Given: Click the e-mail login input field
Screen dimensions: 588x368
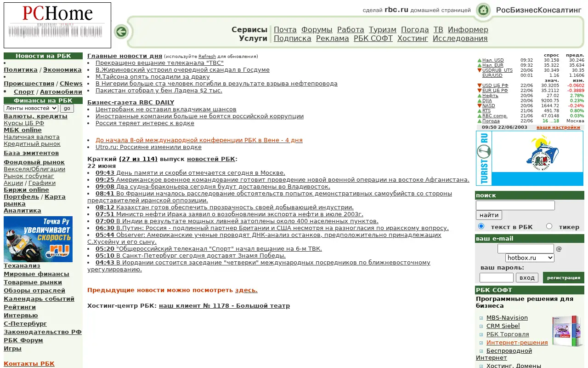Looking at the screenshot, I should 526,248.
